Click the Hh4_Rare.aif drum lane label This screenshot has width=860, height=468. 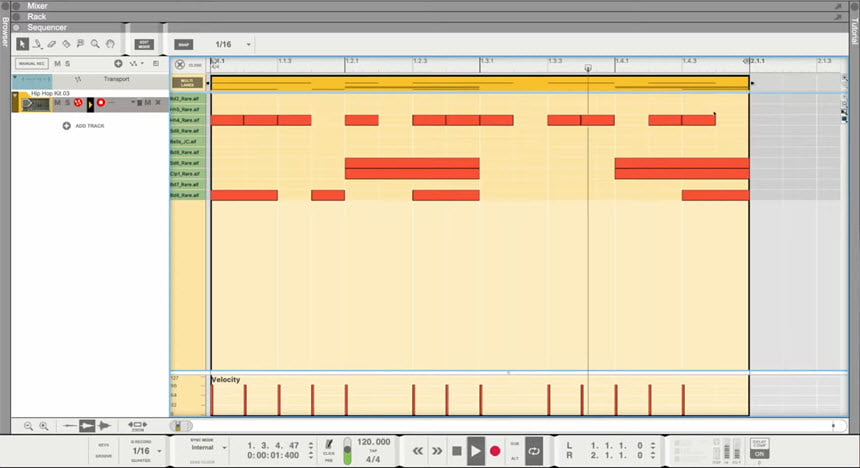(188, 120)
